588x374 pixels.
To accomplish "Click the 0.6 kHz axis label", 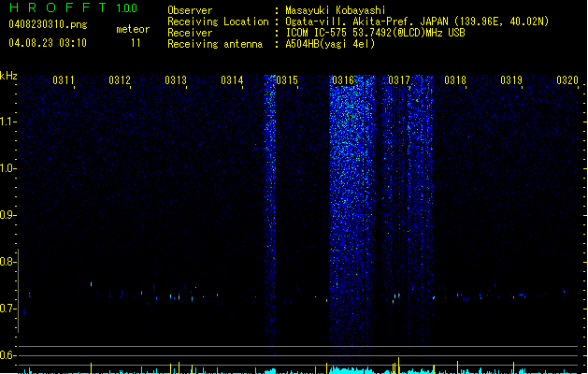I will tap(7, 355).
